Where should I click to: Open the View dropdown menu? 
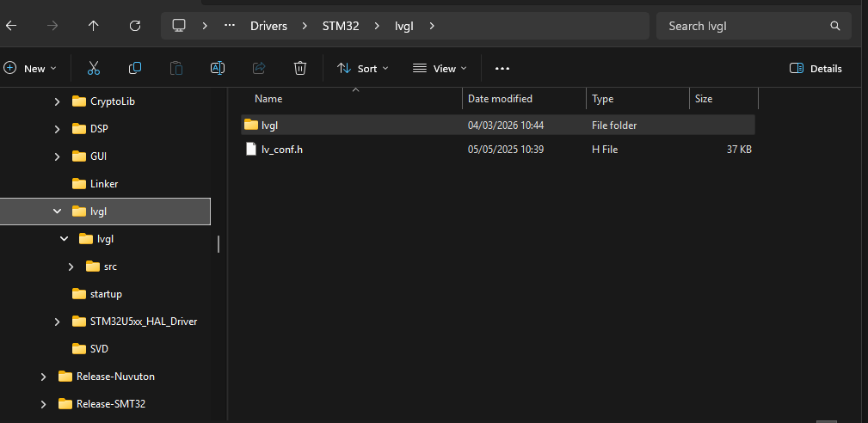[x=440, y=68]
